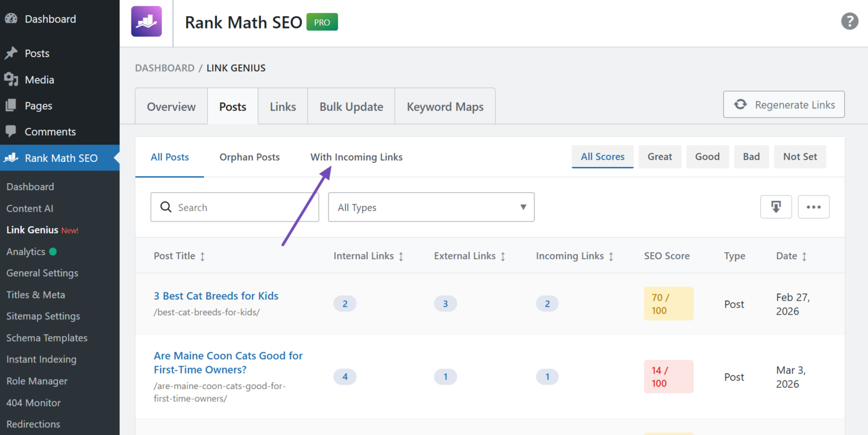Open the post 3 Best Cat Breeds for Kids
Screen dimensions: 868x435
[x=216, y=295]
